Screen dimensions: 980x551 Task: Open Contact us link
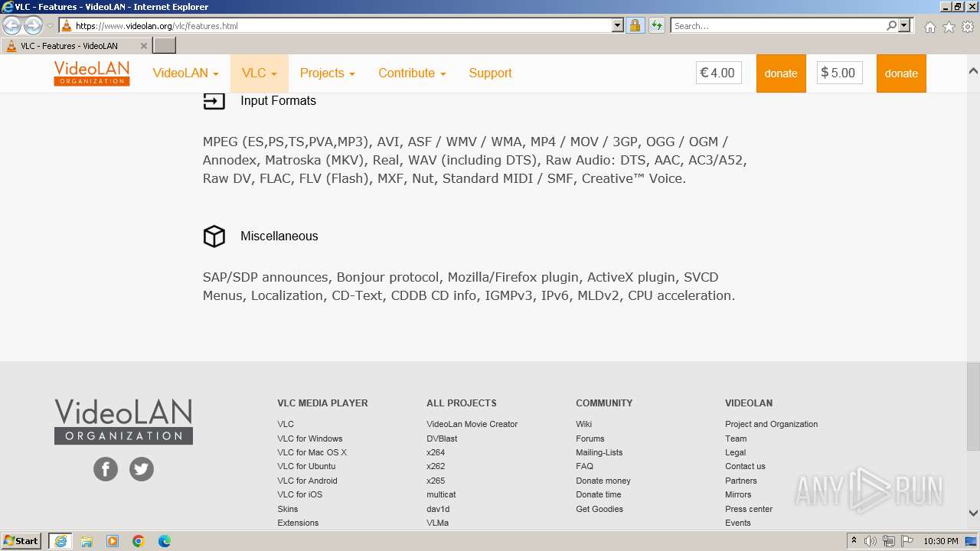click(x=745, y=466)
